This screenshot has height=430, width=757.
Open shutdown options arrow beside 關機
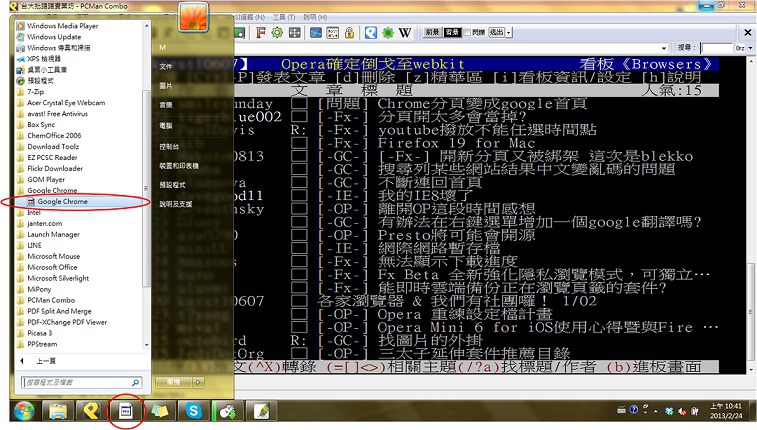[x=198, y=382]
